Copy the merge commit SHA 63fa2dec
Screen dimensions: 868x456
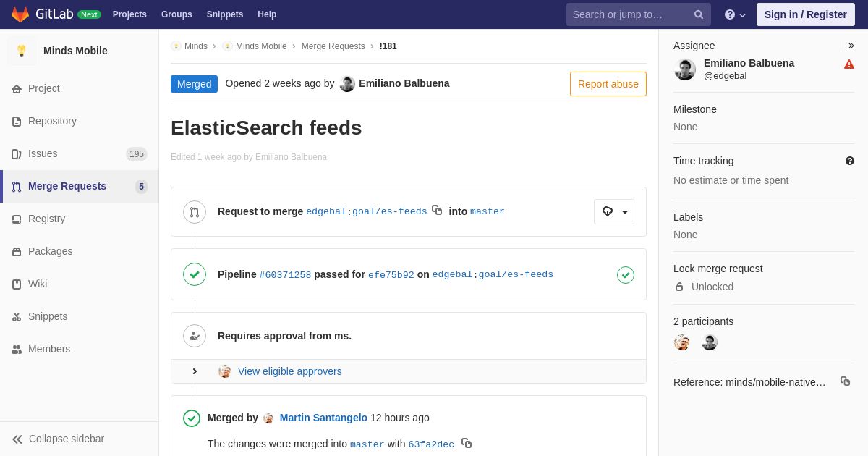467,443
